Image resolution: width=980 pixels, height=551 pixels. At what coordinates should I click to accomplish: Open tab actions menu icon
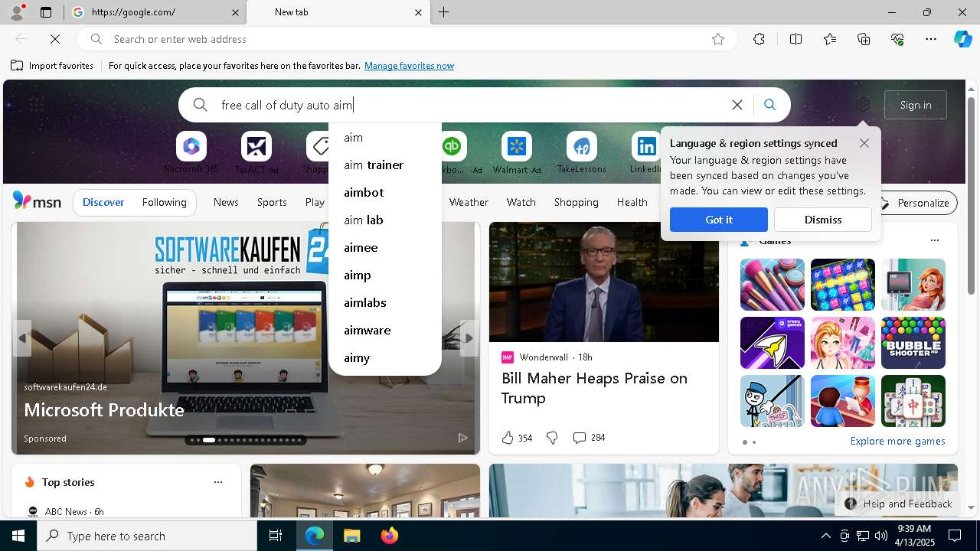click(46, 12)
